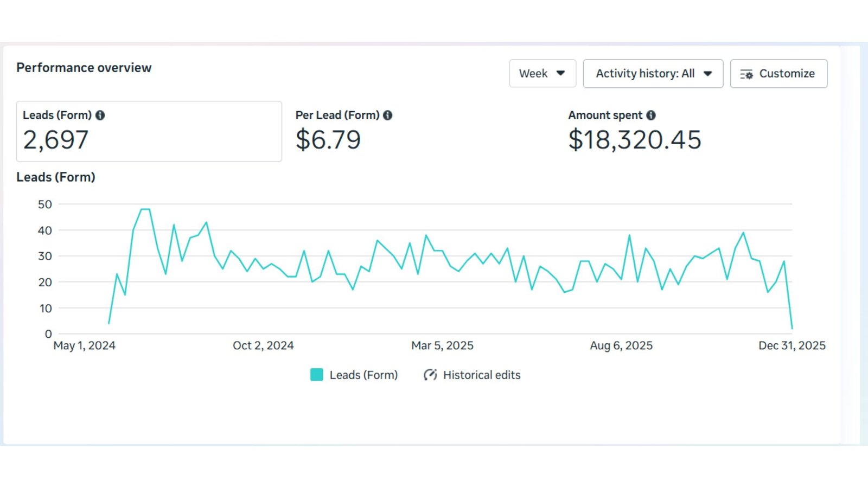Click the Week dropdown caret icon
This screenshot has height=488, width=868.
pyautogui.click(x=561, y=73)
